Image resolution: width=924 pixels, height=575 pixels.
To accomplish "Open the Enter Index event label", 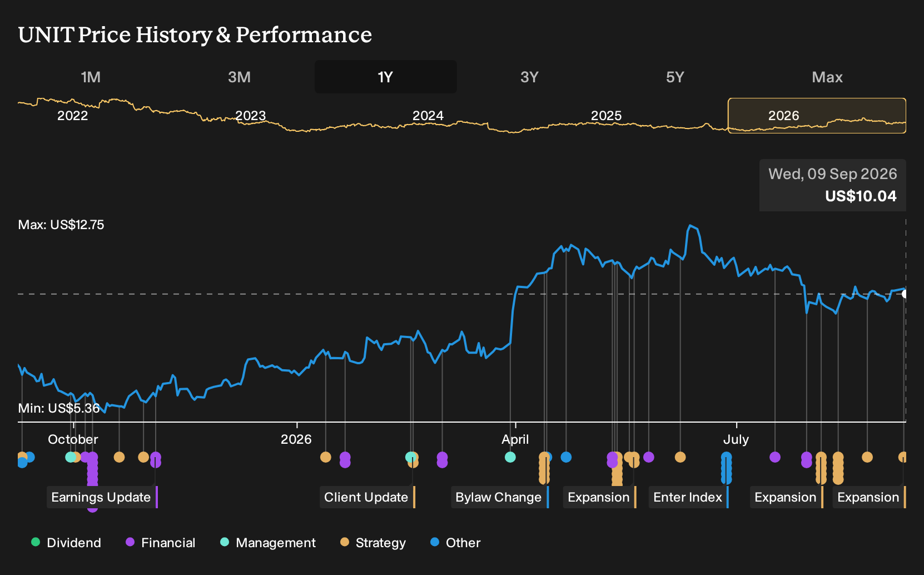I will click(x=689, y=497).
